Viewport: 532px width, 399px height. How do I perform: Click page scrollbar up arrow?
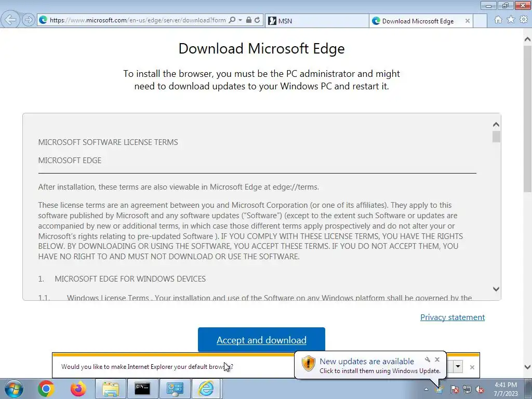[x=527, y=39]
